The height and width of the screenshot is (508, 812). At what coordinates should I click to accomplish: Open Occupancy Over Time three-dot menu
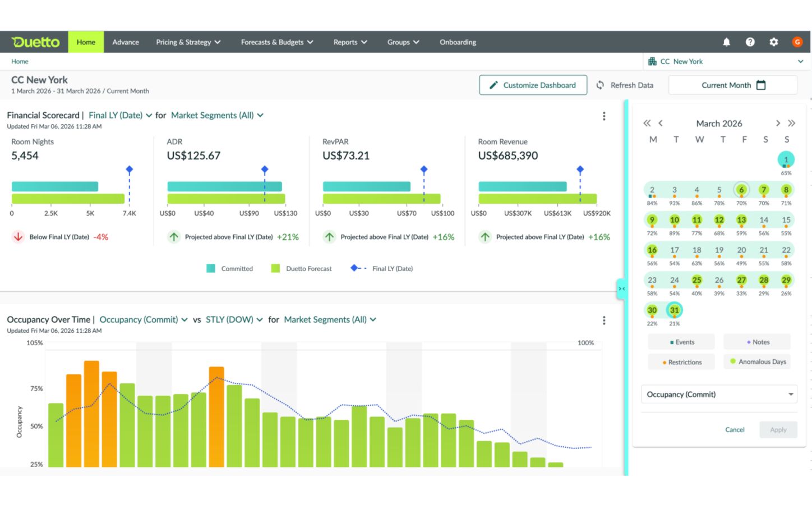click(603, 321)
